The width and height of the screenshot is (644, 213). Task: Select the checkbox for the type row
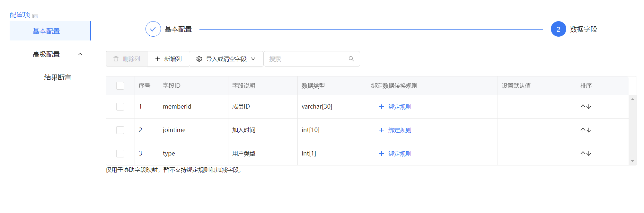click(120, 154)
